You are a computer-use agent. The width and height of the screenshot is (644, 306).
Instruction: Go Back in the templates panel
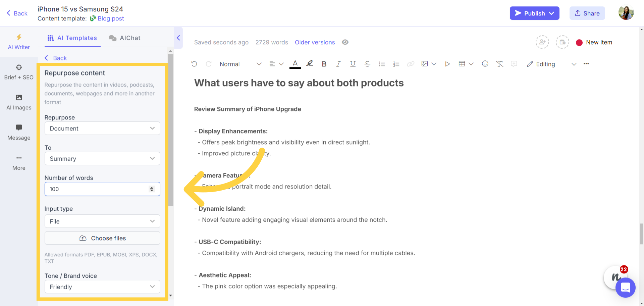click(x=56, y=58)
